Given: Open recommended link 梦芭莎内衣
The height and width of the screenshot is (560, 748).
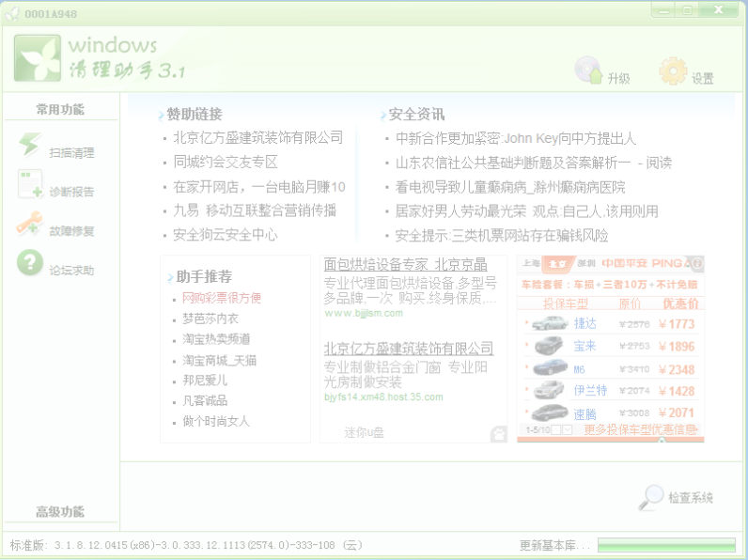Looking at the screenshot, I should coord(210,319).
